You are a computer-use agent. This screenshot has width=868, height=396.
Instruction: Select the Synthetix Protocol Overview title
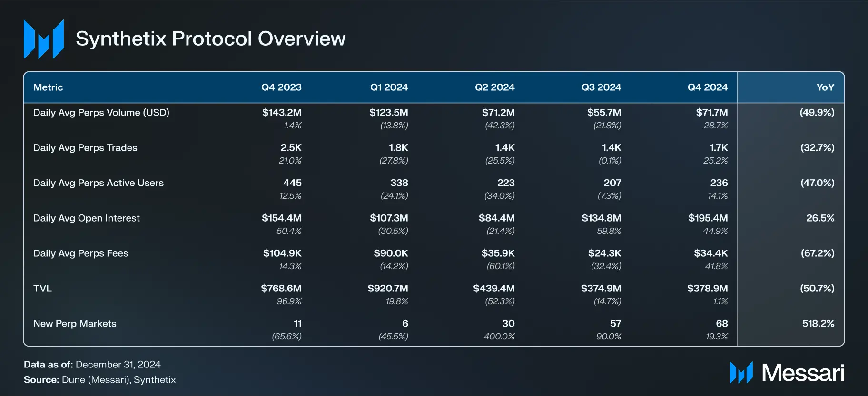[210, 39]
